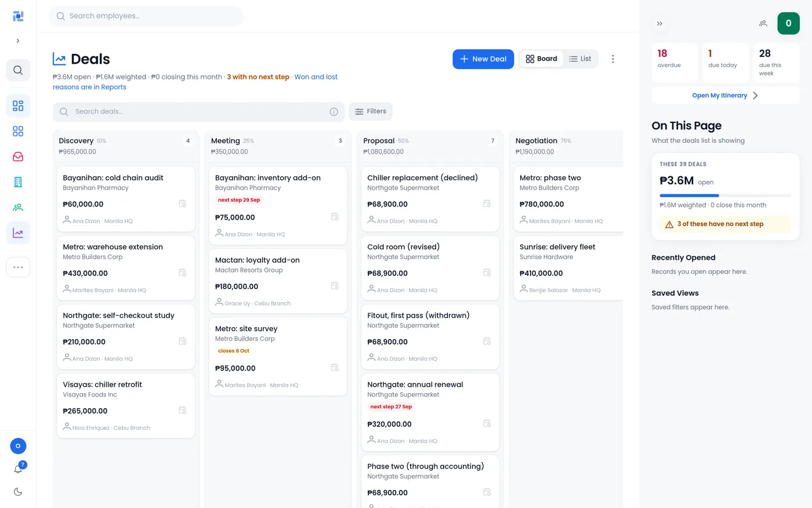Click the Search employees field
The width and height of the screenshot is (812, 508).
coord(146,16)
